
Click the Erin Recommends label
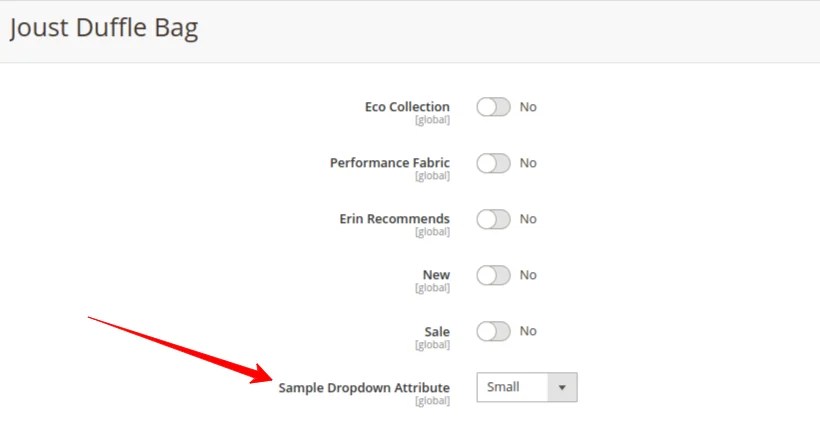394,219
